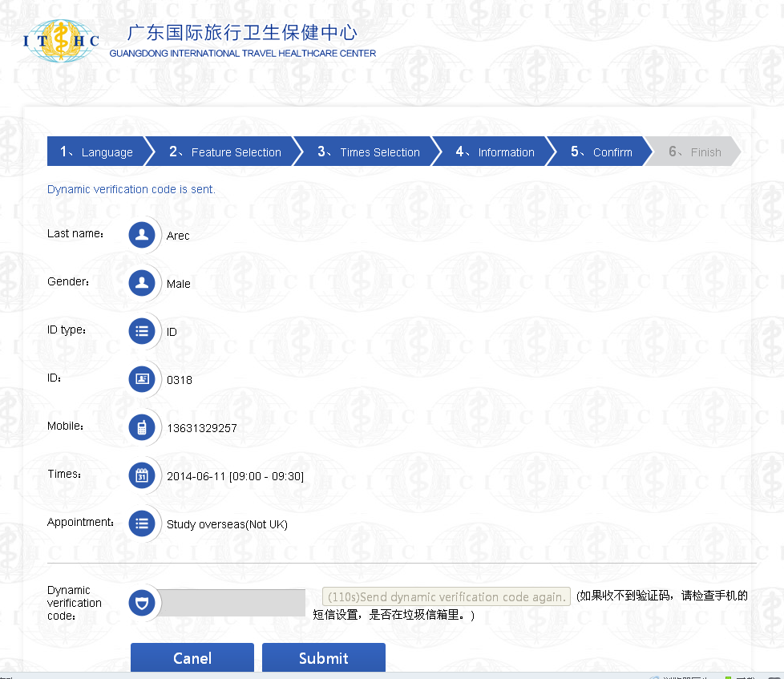Click Guangdong International Travel Healthcare Center title

coord(242,42)
